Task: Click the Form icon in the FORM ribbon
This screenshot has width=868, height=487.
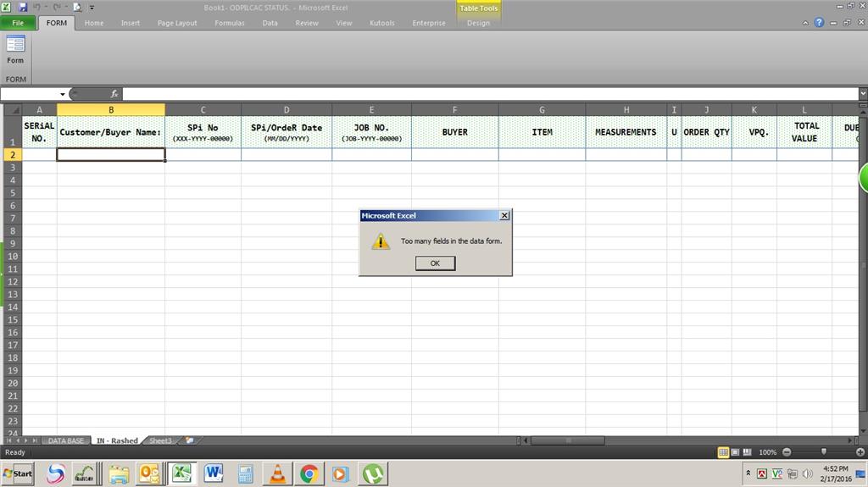Action: tap(15, 50)
